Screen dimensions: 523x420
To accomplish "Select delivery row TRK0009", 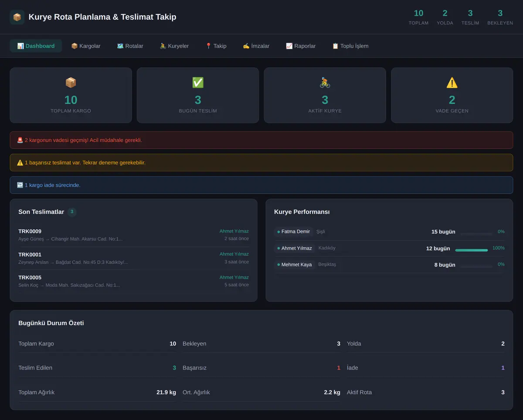I will coord(133,235).
